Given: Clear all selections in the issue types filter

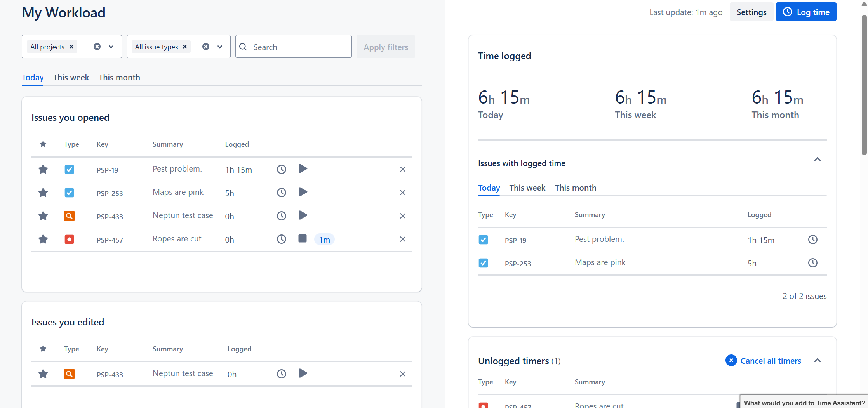Looking at the screenshot, I should click(x=206, y=47).
